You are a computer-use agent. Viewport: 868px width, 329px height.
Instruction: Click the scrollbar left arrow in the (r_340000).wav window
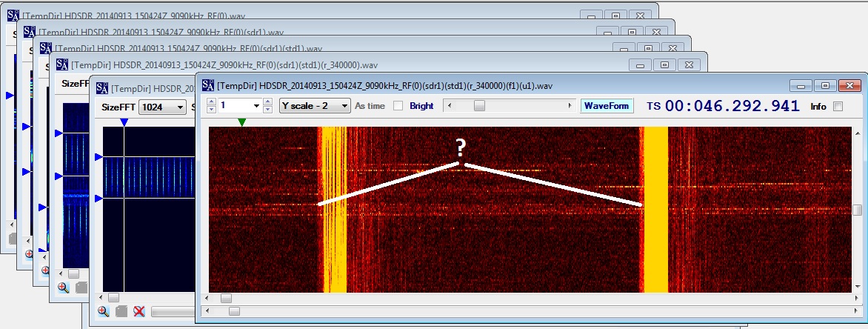click(x=60, y=273)
